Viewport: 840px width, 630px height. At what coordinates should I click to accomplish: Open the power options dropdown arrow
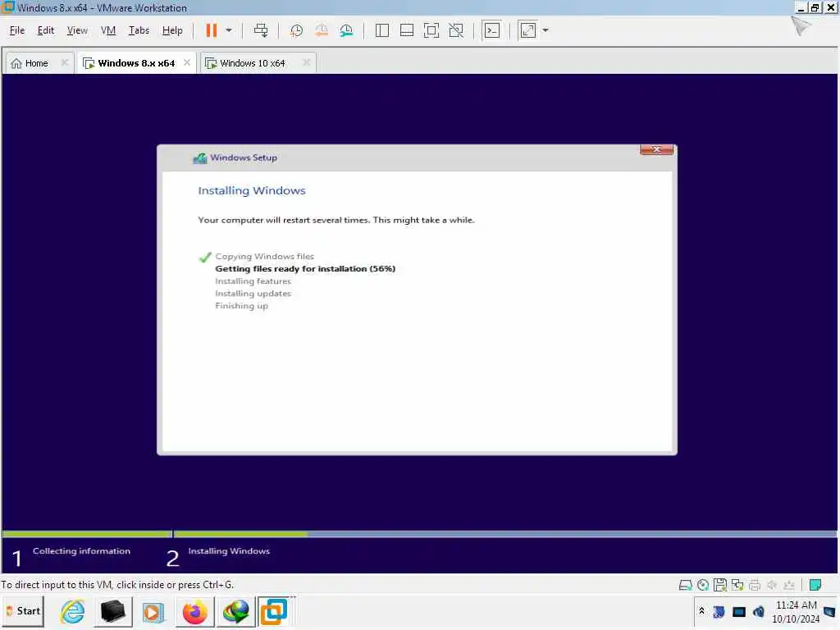click(229, 30)
